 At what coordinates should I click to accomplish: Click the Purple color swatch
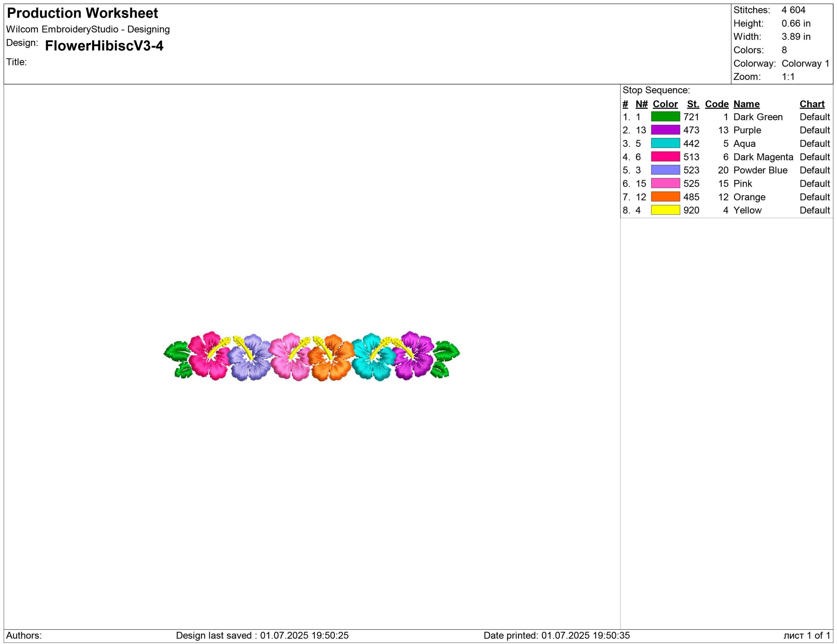point(665,130)
